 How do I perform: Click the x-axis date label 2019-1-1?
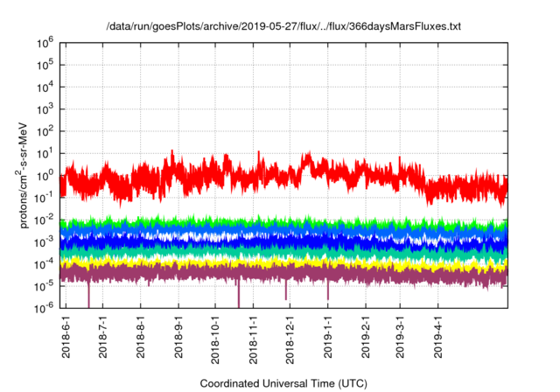click(x=328, y=337)
